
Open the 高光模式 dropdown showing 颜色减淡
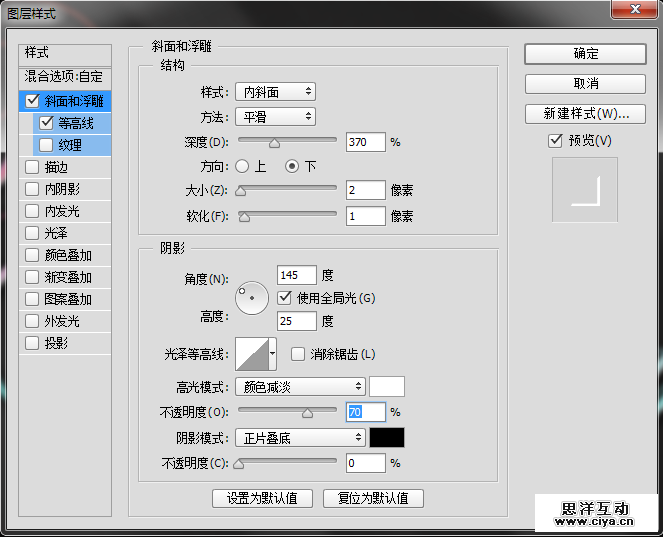(x=300, y=386)
